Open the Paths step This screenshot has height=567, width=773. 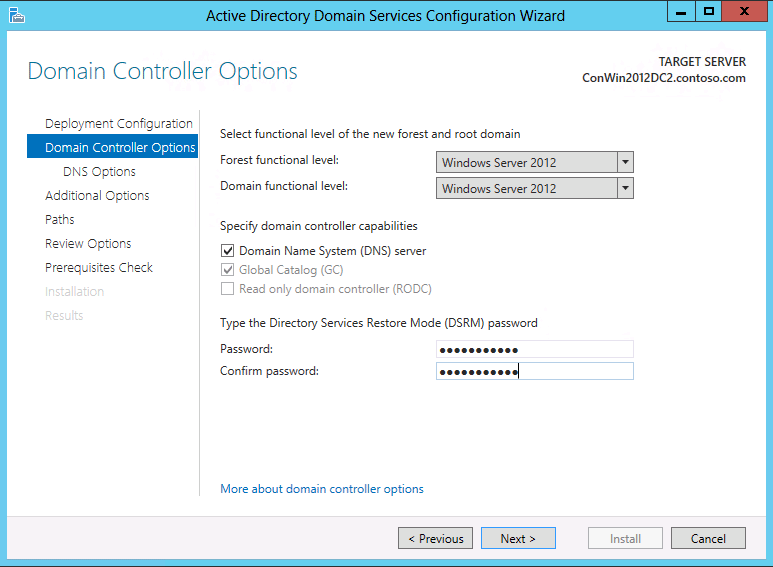[x=60, y=219]
